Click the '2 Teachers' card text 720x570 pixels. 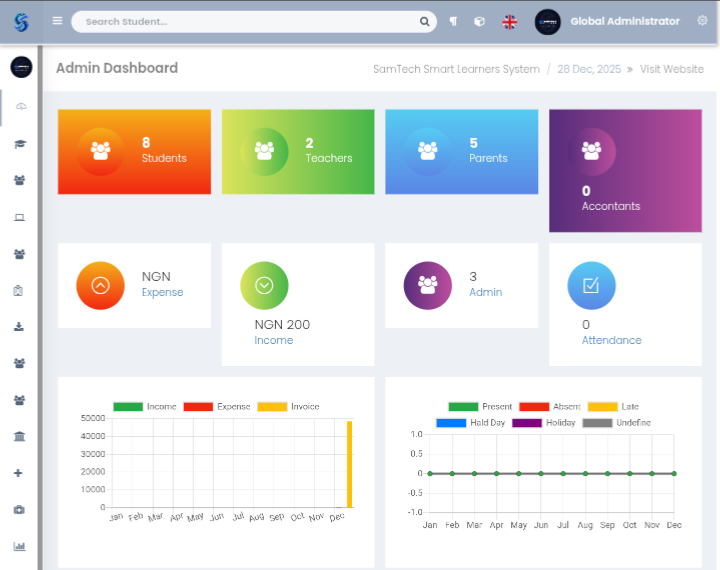pos(329,150)
